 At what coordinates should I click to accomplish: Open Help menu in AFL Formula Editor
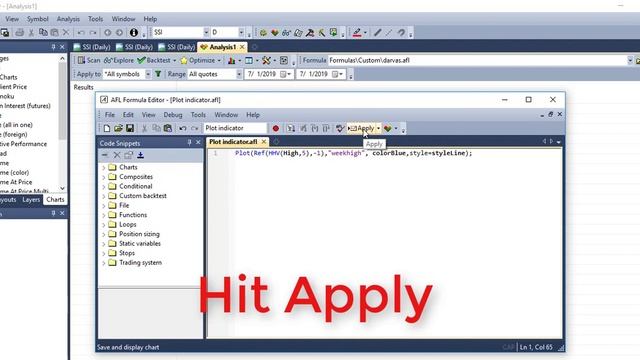[x=253, y=115]
